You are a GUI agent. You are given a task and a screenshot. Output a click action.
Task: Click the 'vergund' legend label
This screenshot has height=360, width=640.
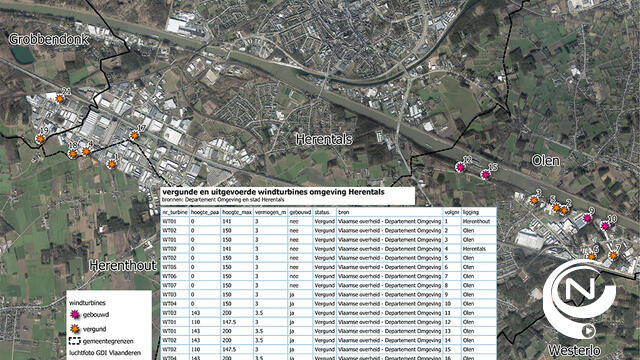94,329
